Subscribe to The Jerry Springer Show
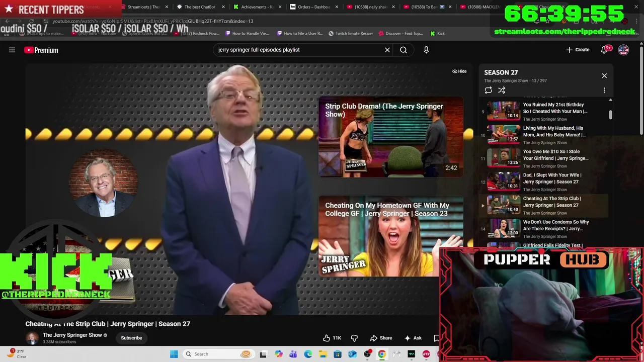Viewport: 644px width, 362px height. 131,338
